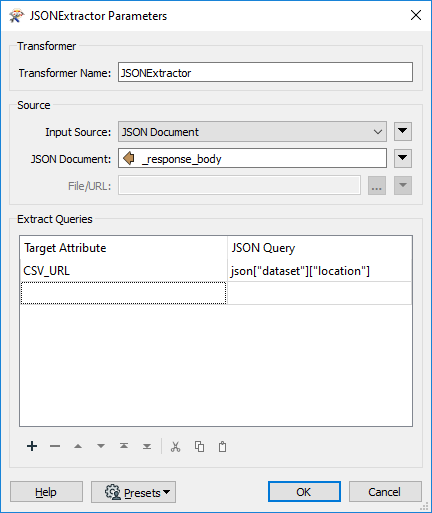Image resolution: width=432 pixels, height=513 pixels.
Task: Open Input Source combo box
Action: (x=252, y=132)
